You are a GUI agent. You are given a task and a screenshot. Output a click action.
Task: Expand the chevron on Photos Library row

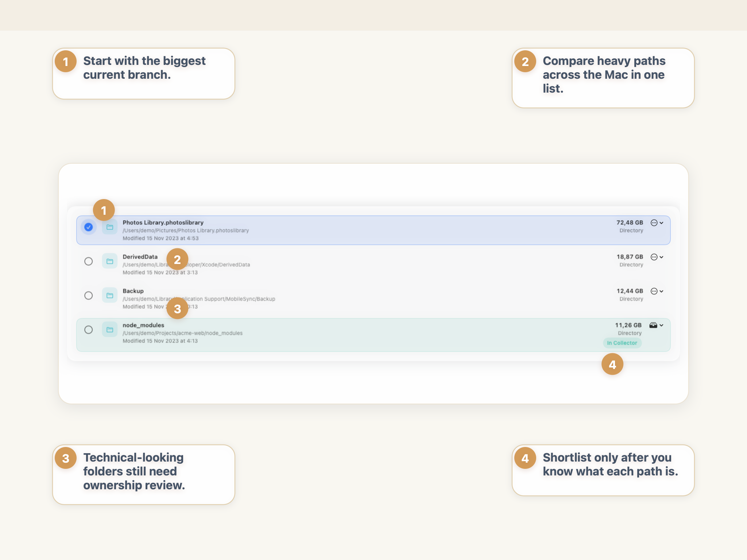click(x=662, y=223)
